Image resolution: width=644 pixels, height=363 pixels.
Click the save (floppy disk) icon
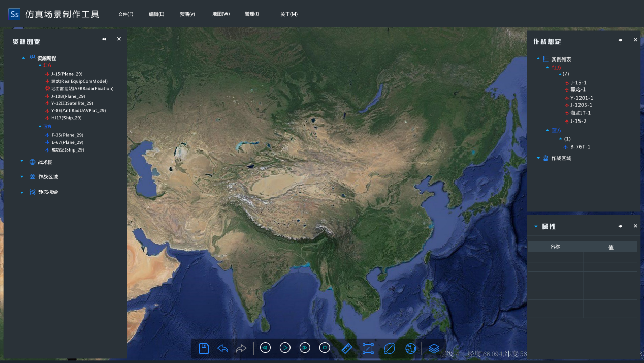[204, 348]
